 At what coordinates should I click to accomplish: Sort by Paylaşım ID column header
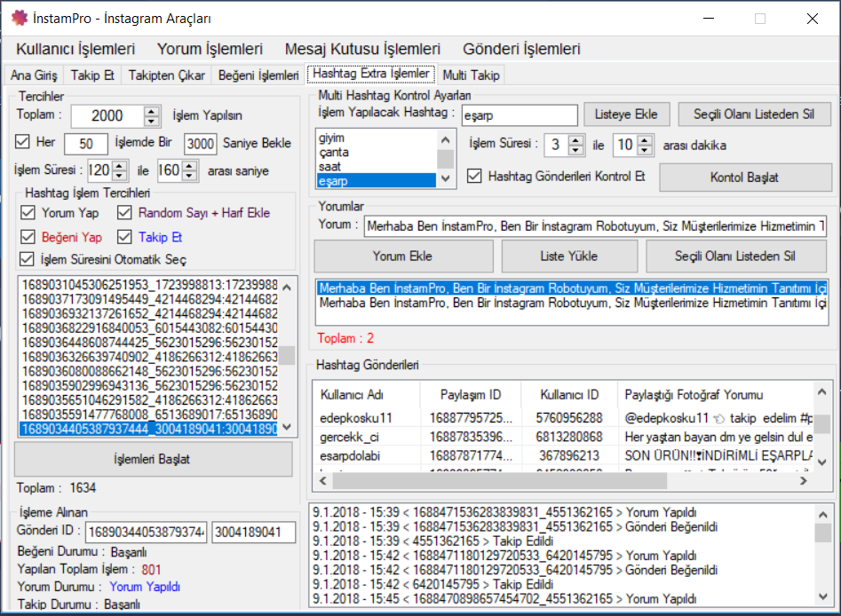[471, 395]
